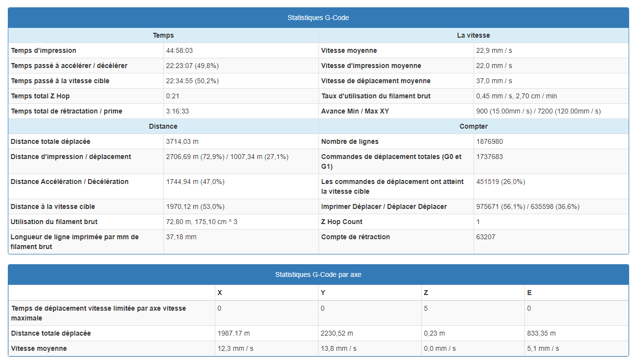Click the 'Vitesse d'impression moyenne' label

pos(371,66)
